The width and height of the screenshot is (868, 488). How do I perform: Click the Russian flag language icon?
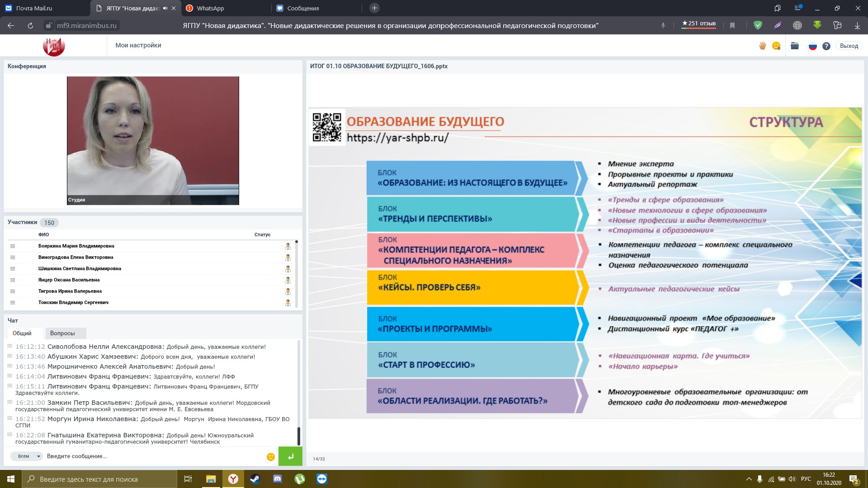pos(812,46)
